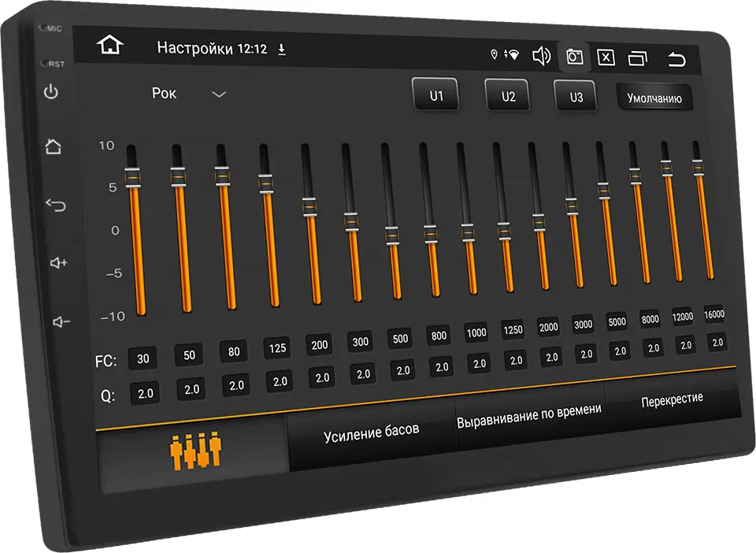Open recent apps with the overlapping-windows icon
The image size is (756, 553).
pyautogui.click(x=638, y=58)
